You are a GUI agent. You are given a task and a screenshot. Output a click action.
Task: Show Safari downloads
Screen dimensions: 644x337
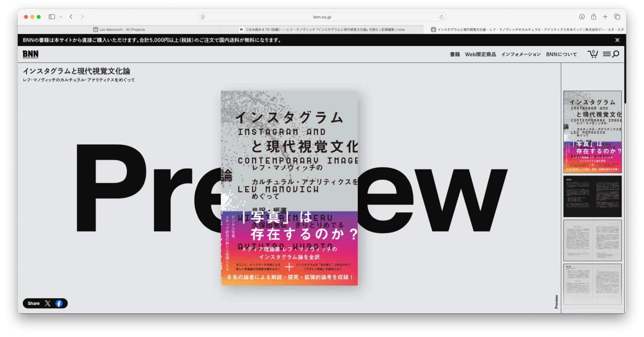[582, 17]
